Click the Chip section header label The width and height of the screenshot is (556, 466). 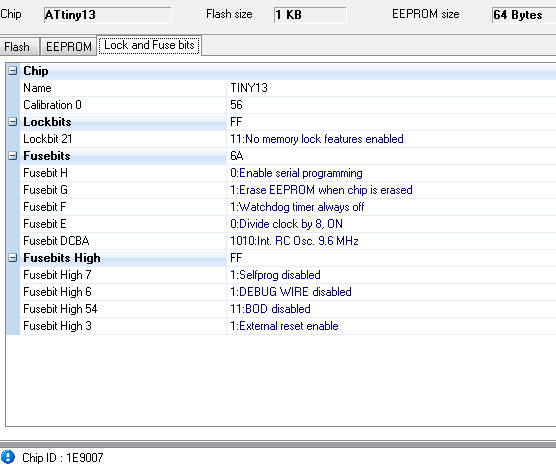coord(36,71)
